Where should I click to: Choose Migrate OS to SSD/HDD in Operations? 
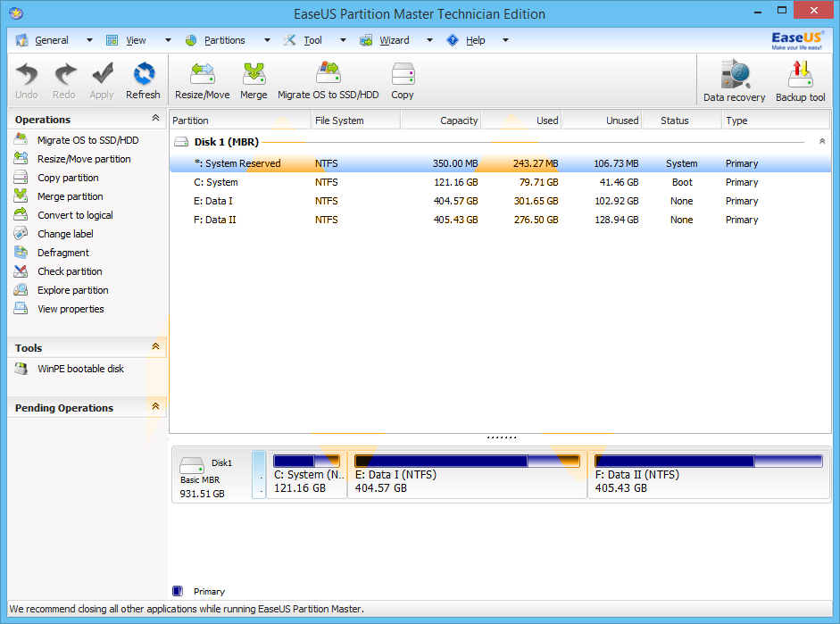coord(87,140)
